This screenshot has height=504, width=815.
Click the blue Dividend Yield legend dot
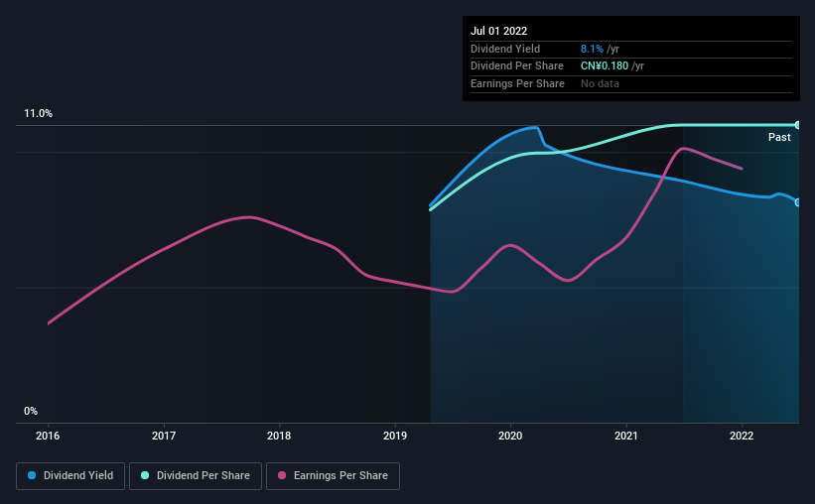pyautogui.click(x=32, y=475)
